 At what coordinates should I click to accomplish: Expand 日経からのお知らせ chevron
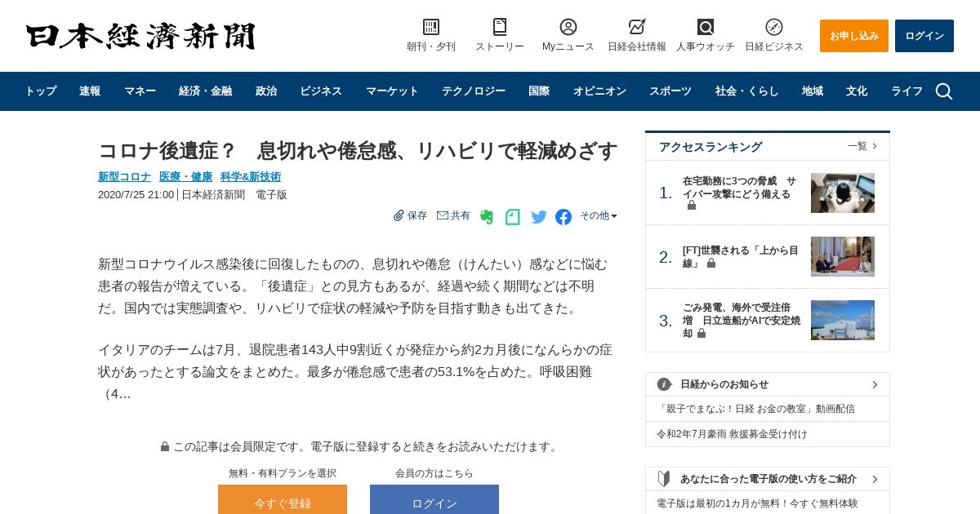(875, 384)
